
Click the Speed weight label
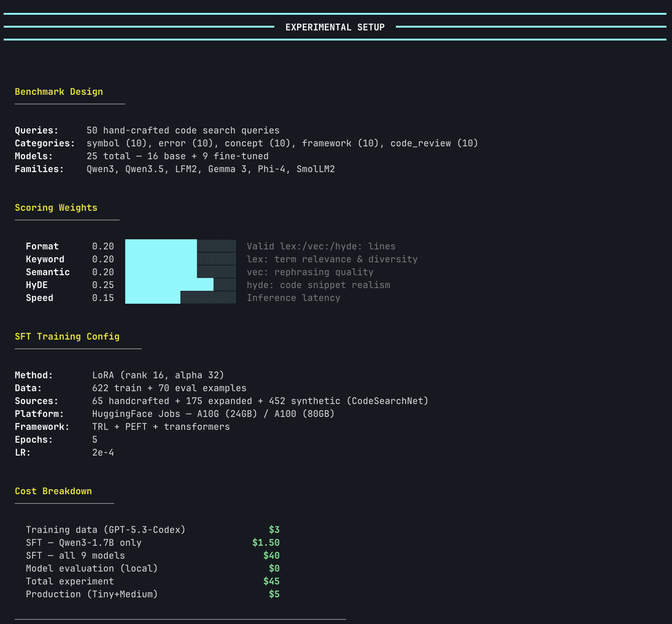(40, 298)
